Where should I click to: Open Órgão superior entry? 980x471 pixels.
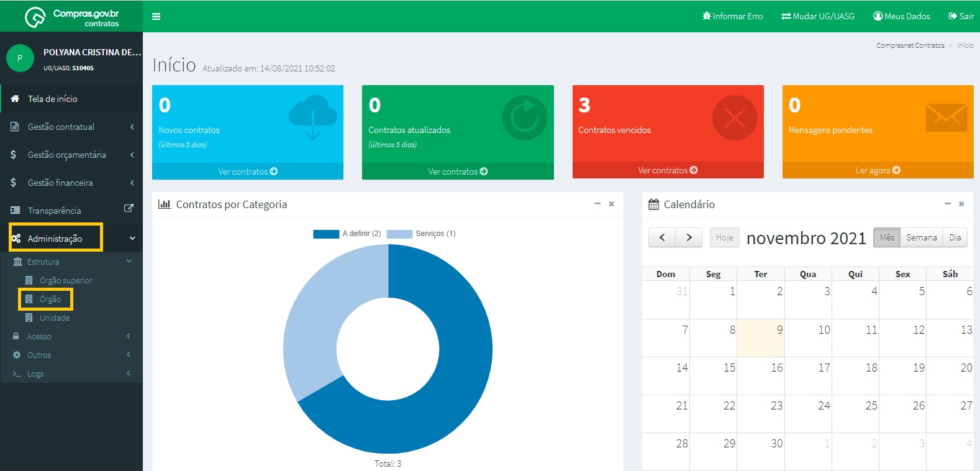pyautogui.click(x=66, y=280)
